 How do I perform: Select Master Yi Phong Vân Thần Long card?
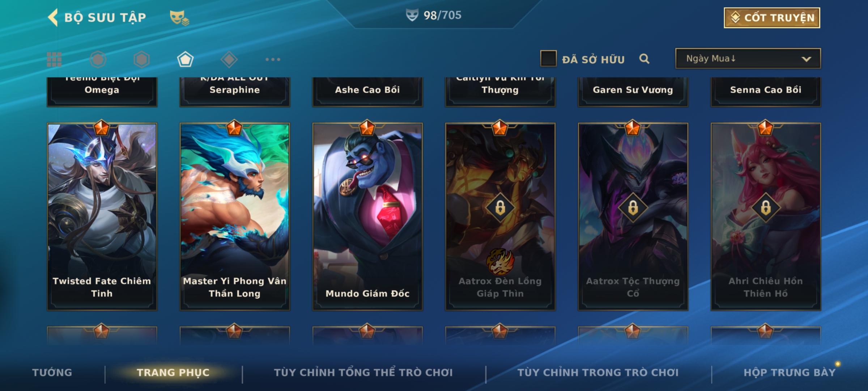pyautogui.click(x=235, y=216)
